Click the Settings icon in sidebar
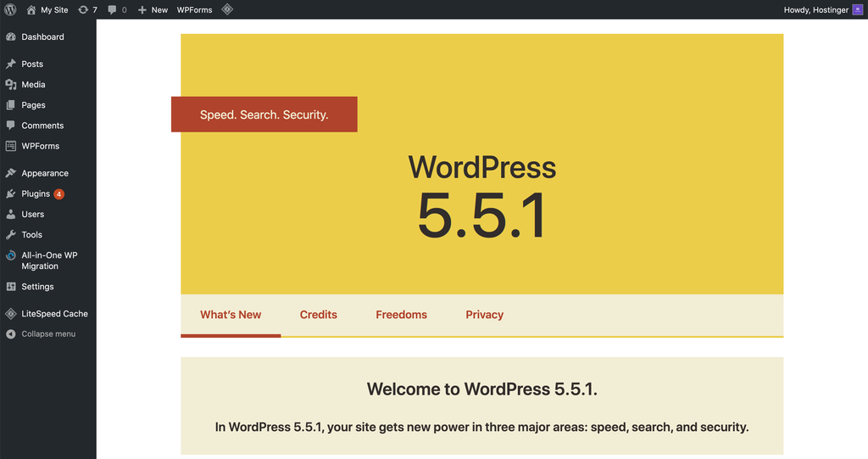 [x=10, y=287]
